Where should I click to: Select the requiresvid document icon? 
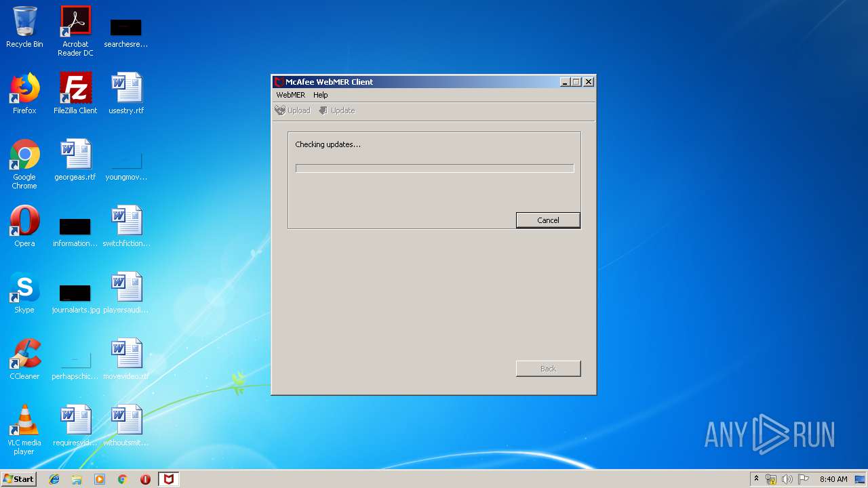(75, 426)
